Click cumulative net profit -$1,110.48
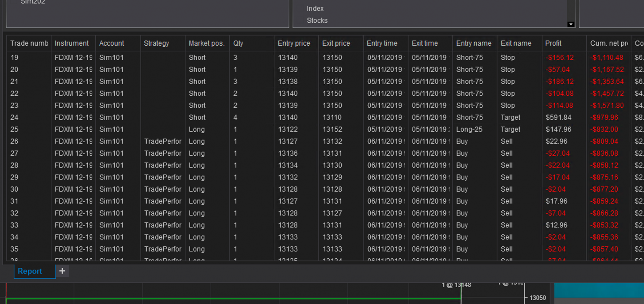 (607, 58)
